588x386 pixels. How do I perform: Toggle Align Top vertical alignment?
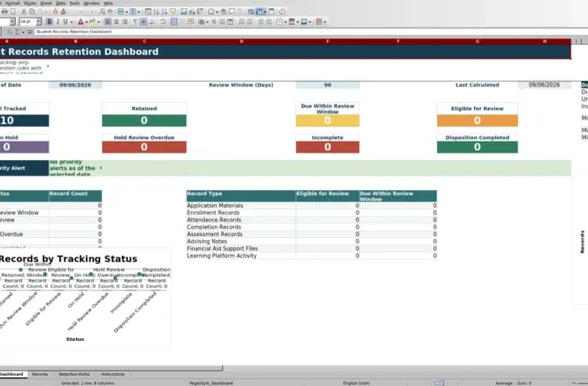pos(135,22)
